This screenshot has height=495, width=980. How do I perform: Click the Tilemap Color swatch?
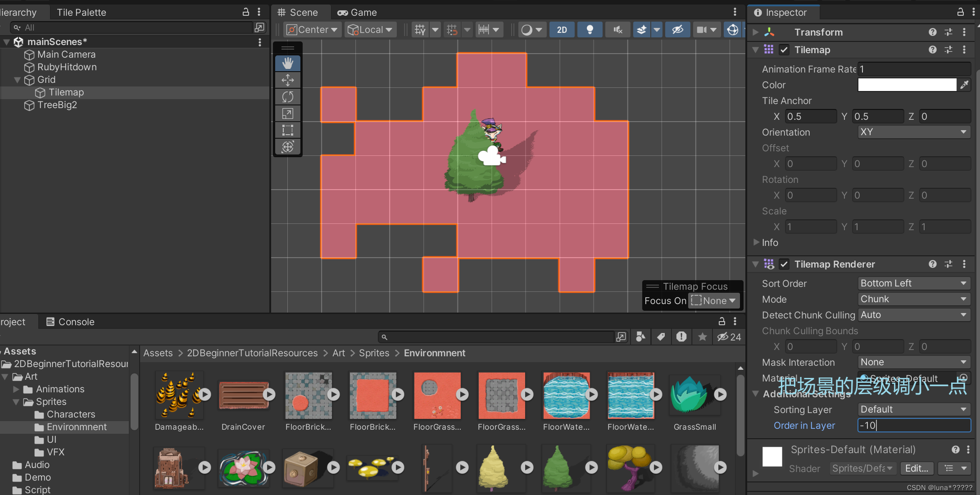click(x=907, y=85)
